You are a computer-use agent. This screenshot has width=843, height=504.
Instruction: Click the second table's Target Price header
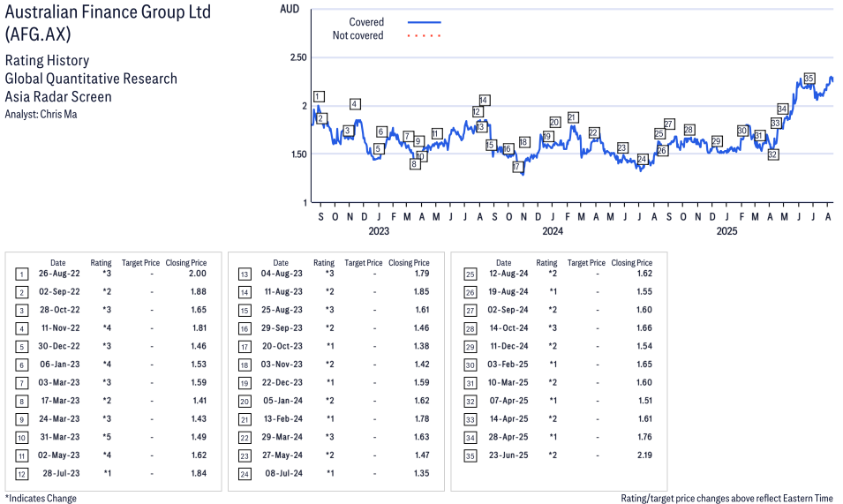[364, 263]
